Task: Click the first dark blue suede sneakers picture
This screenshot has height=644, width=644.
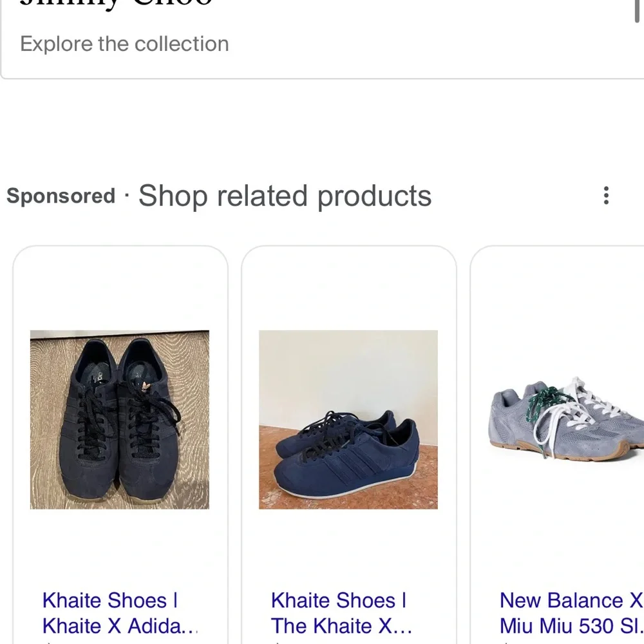Action: click(x=120, y=422)
